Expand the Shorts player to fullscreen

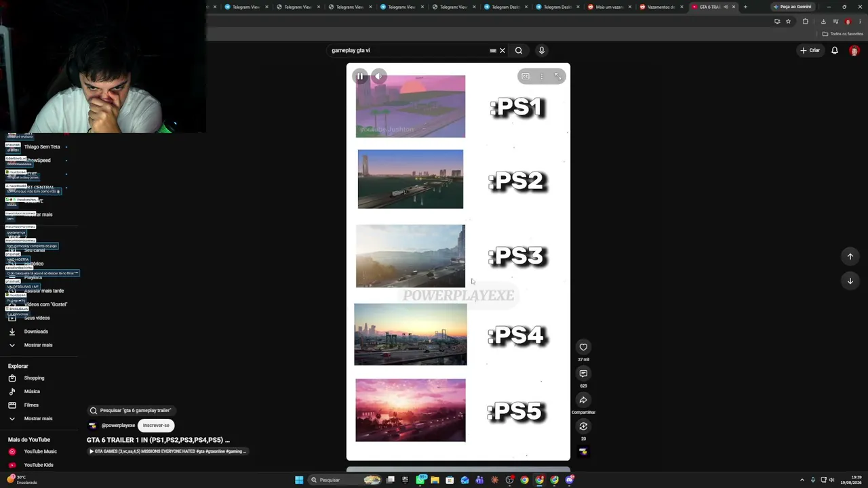[x=557, y=77]
